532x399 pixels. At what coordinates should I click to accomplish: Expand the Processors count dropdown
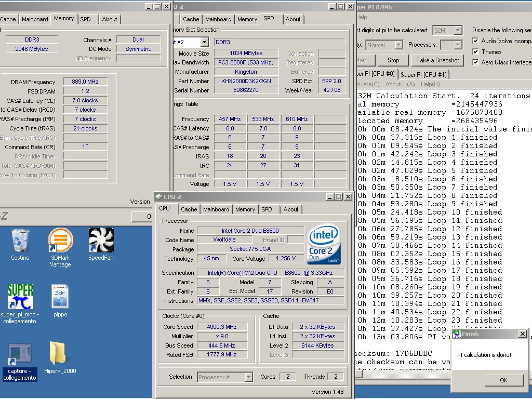pyautogui.click(x=458, y=45)
